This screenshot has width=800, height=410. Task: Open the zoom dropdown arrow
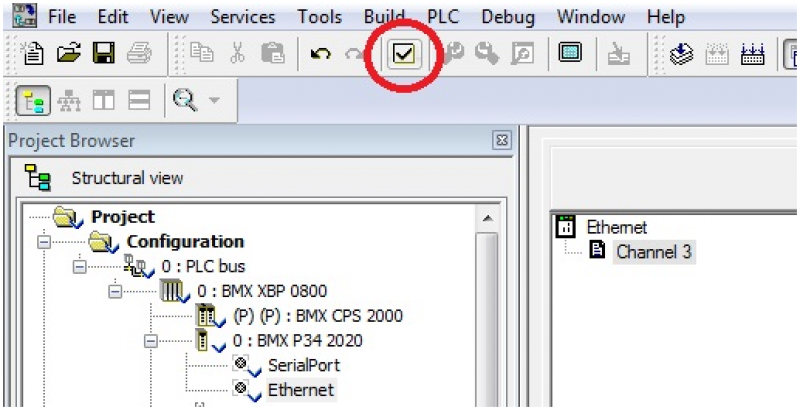point(214,100)
